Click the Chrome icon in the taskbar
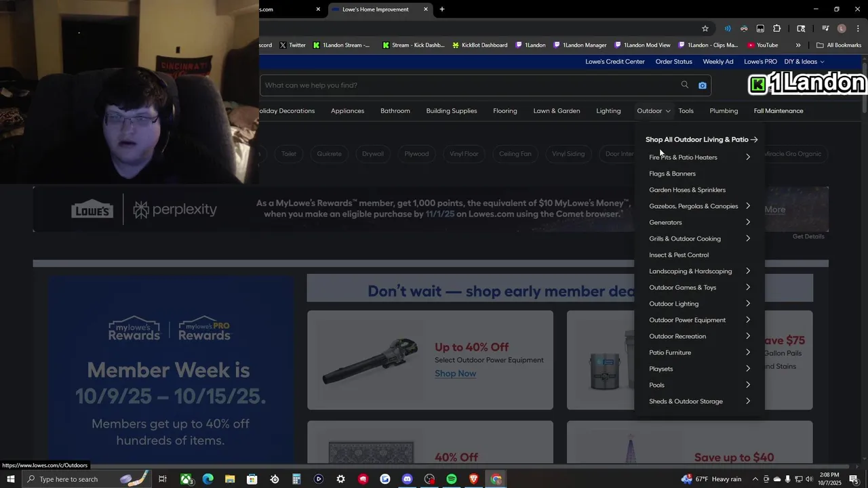Image resolution: width=868 pixels, height=488 pixels. click(496, 479)
